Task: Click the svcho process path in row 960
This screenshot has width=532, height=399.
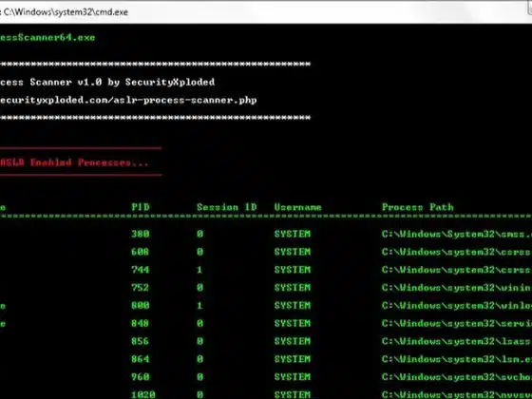Action: pos(457,377)
